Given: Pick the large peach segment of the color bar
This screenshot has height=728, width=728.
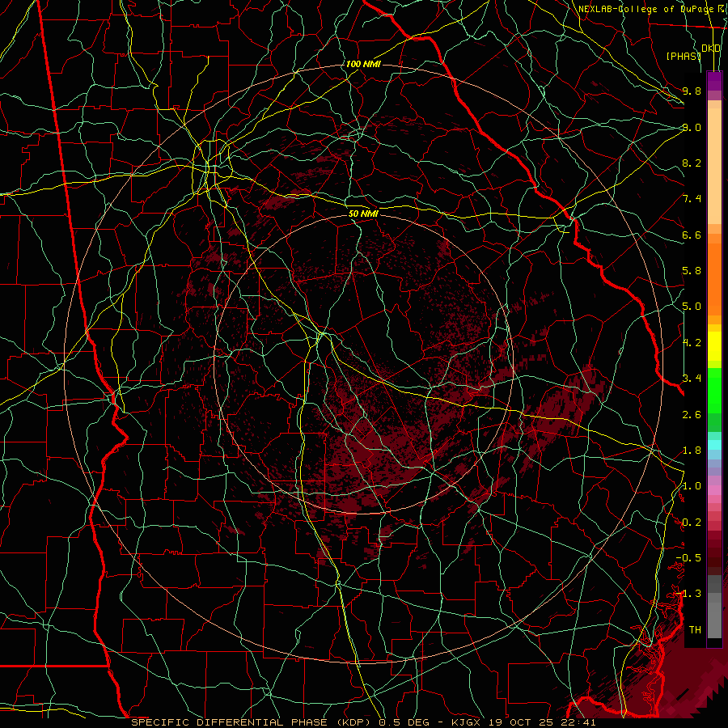Looking at the screenshot, I should [714, 166].
